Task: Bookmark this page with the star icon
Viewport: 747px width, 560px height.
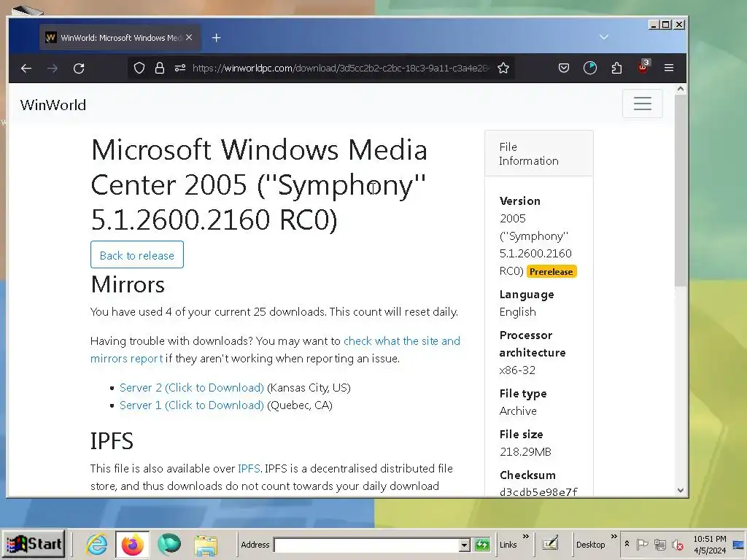Action: 503,68
